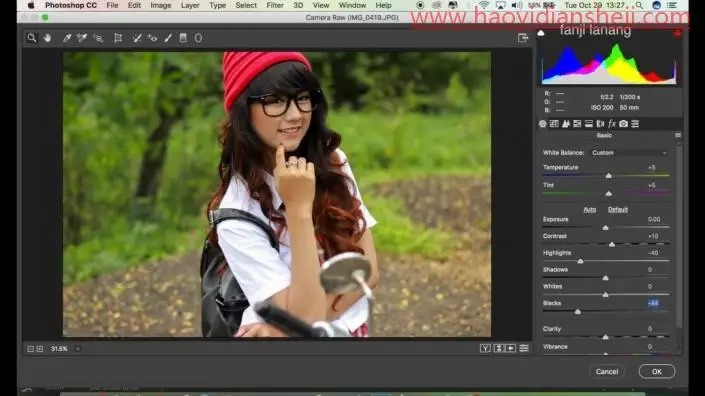705x396 pixels.
Task: Activate the Red Eye Removal tool
Action: pos(153,38)
